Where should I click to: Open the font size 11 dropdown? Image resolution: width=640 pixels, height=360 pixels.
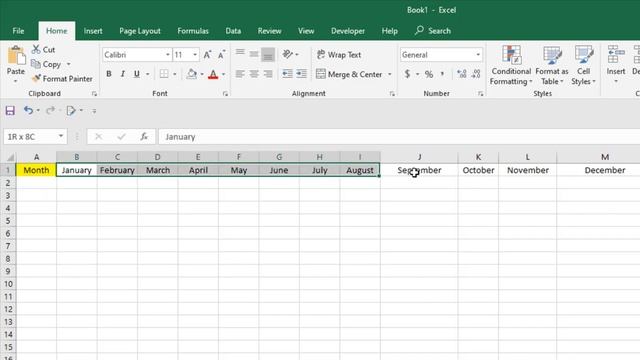coord(195,55)
